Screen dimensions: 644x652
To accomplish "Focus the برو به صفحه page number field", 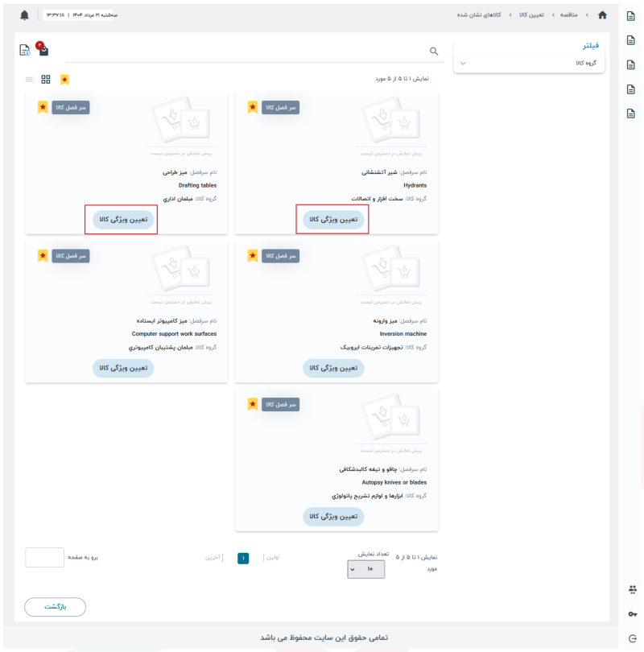I will point(44,557).
